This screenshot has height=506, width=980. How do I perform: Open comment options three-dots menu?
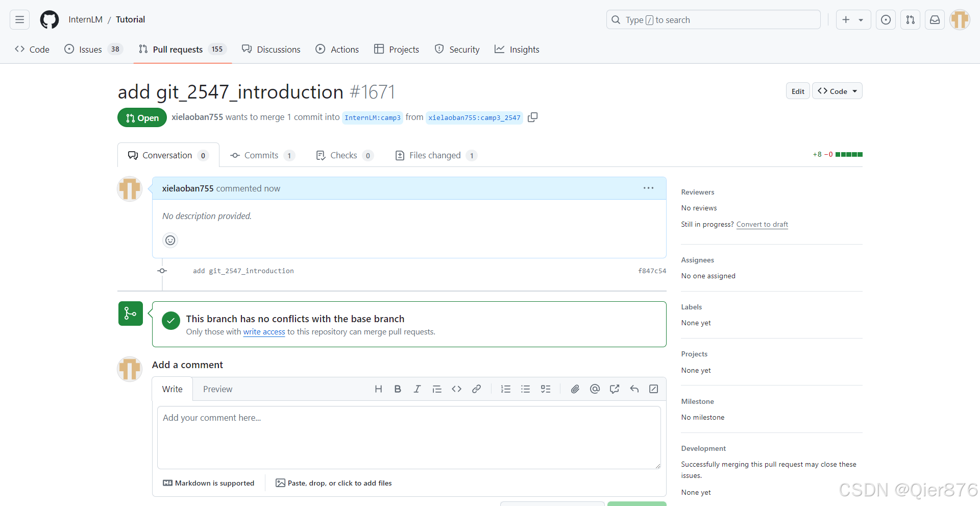648,188
